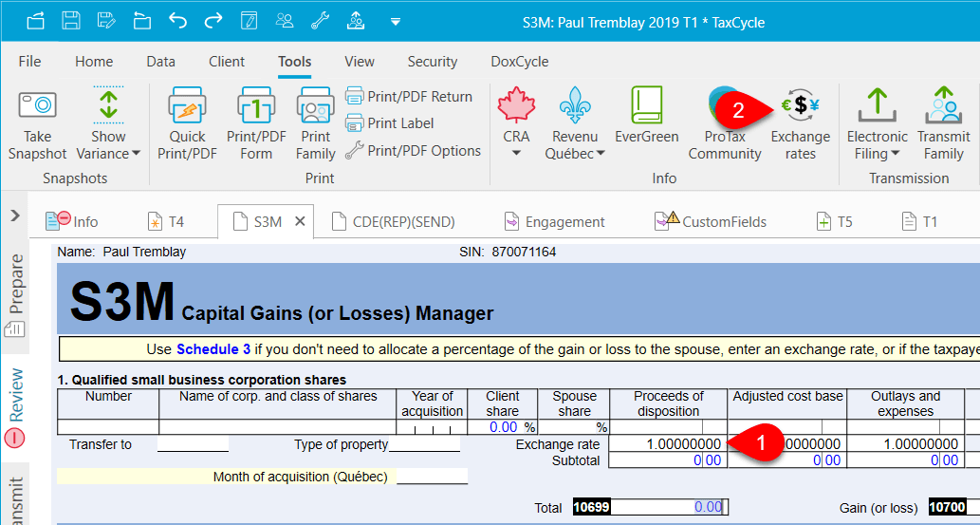Click Transmit Family
The width and height of the screenshot is (980, 525).
[944, 125]
